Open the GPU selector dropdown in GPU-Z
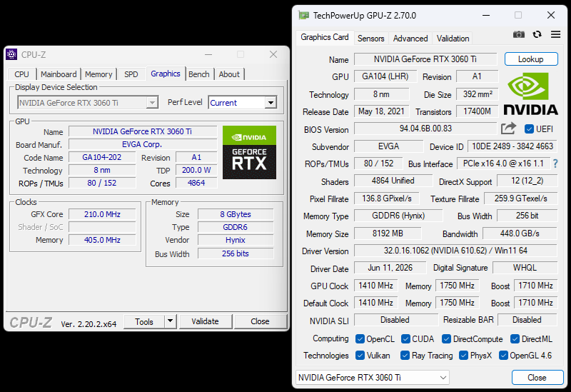Image resolution: width=571 pixels, height=392 pixels. click(x=373, y=378)
